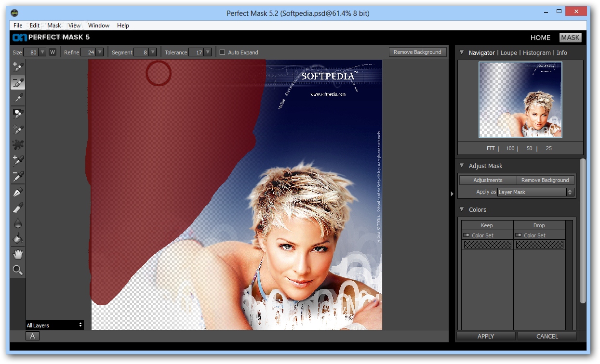Select the Magic Brush tool
Image resolution: width=600 pixels, height=364 pixels.
(18, 114)
